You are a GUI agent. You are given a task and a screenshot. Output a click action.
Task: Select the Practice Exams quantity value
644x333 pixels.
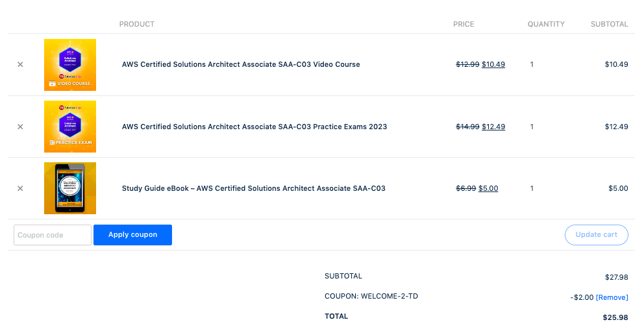(532, 127)
